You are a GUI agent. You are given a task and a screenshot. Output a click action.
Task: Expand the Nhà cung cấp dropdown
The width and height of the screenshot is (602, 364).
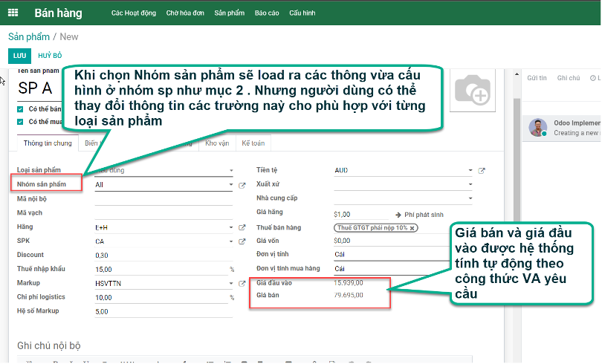470,199
